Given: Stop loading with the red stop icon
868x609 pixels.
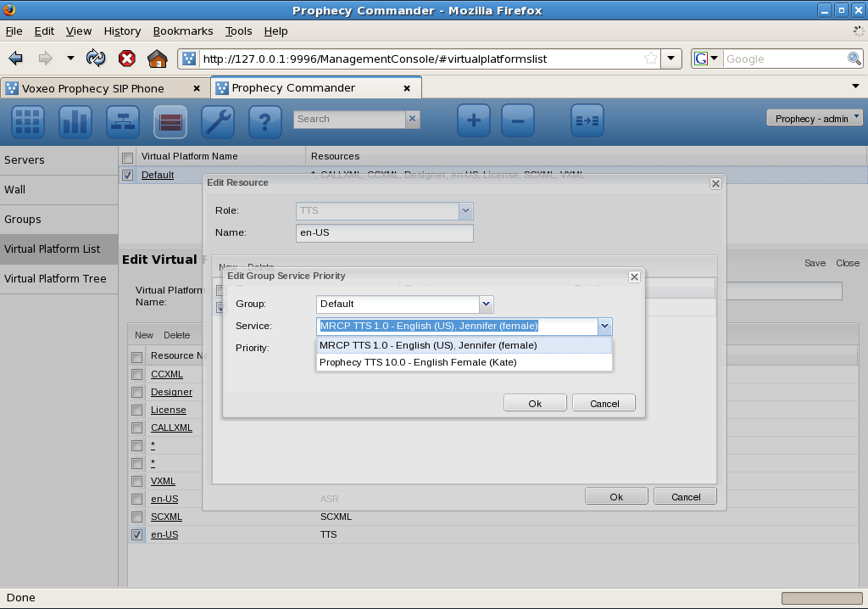Looking at the screenshot, I should pos(127,59).
